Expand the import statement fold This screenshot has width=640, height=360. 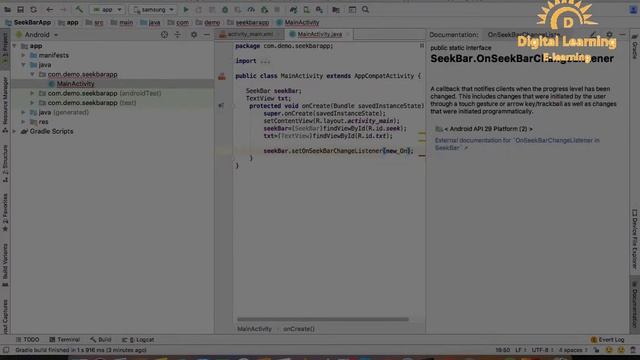coord(265,61)
